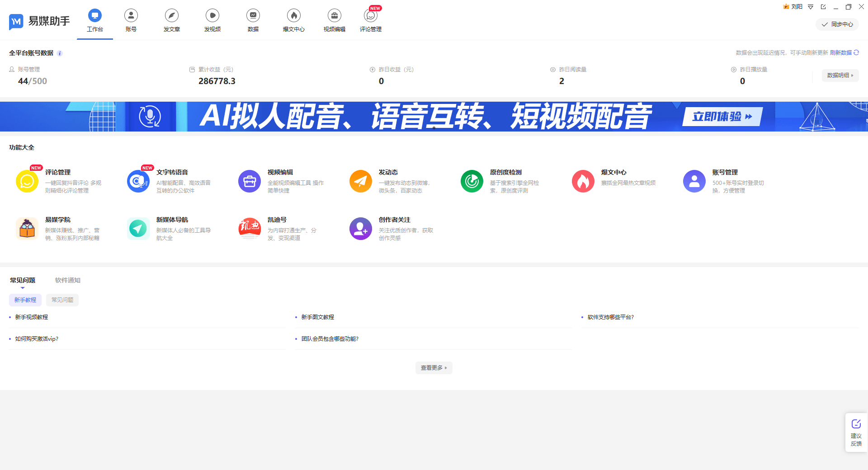
Task: Open the 发文章 publishing icon
Action: pyautogui.click(x=171, y=20)
